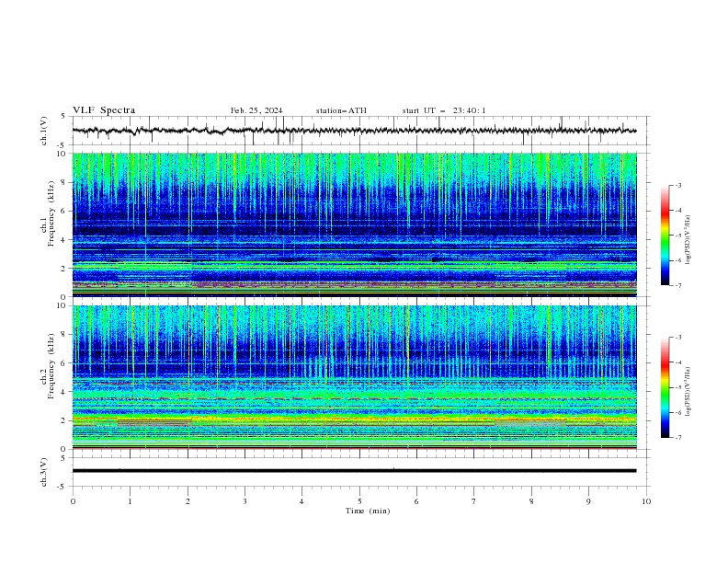
Task: Click time axis tick label "7"
Action: click(474, 501)
